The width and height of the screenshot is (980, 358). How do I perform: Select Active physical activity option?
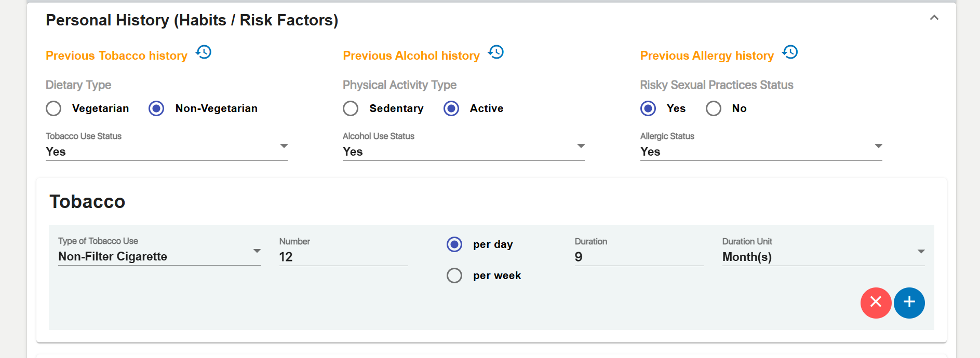pyautogui.click(x=451, y=108)
